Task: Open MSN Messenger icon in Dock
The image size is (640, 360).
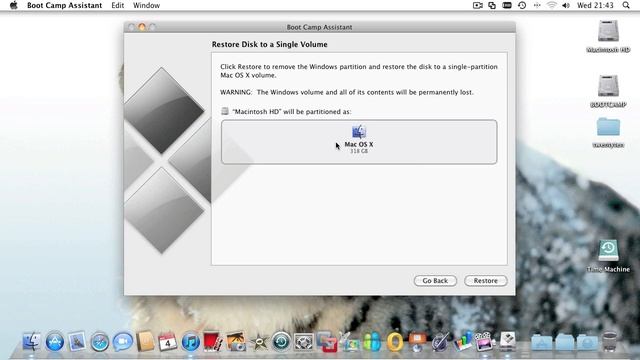Action: pyautogui.click(x=372, y=342)
